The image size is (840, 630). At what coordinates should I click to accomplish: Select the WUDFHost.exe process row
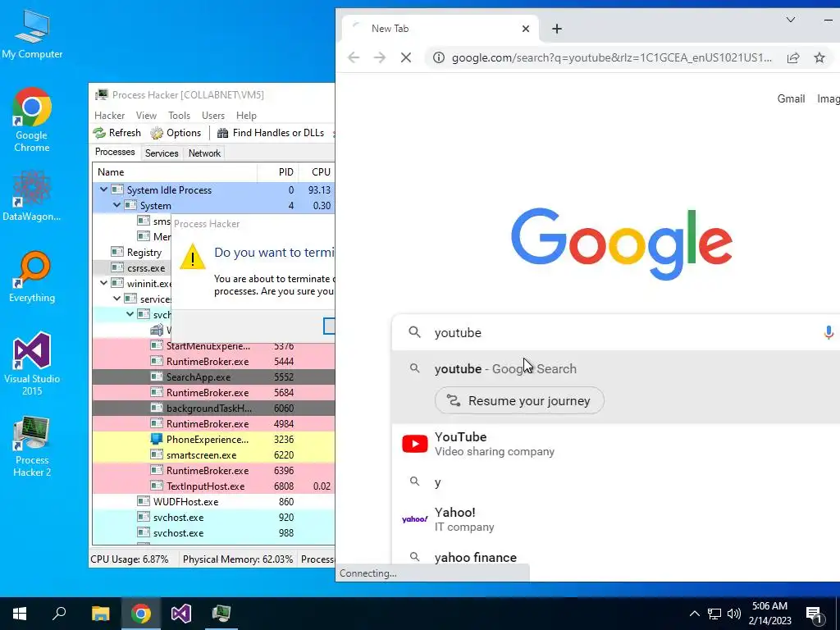(x=214, y=501)
